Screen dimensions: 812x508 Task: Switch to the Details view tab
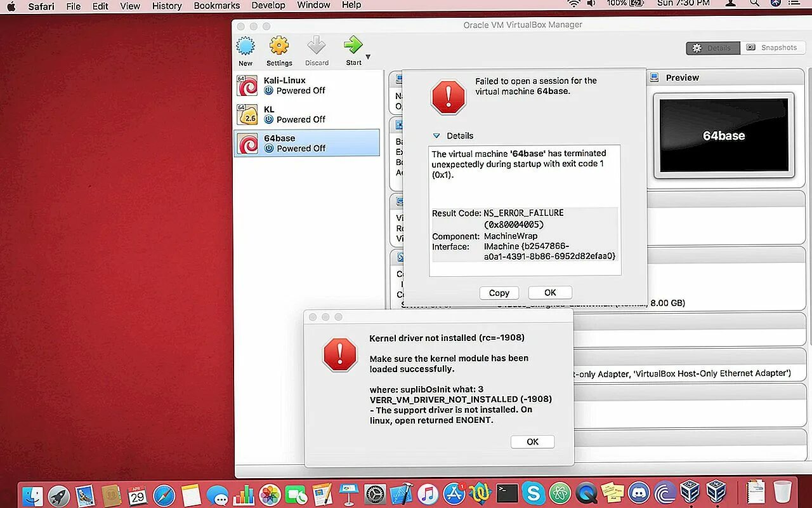pyautogui.click(x=713, y=48)
